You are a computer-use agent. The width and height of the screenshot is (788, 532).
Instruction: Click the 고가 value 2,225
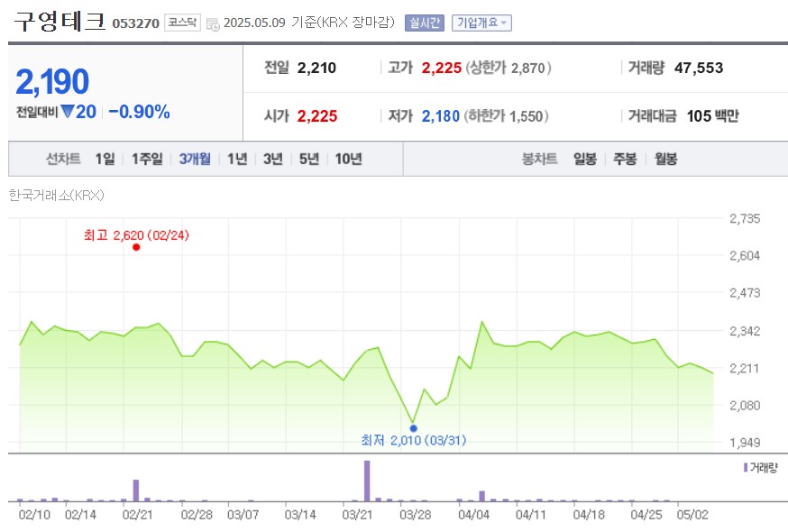pyautogui.click(x=441, y=68)
